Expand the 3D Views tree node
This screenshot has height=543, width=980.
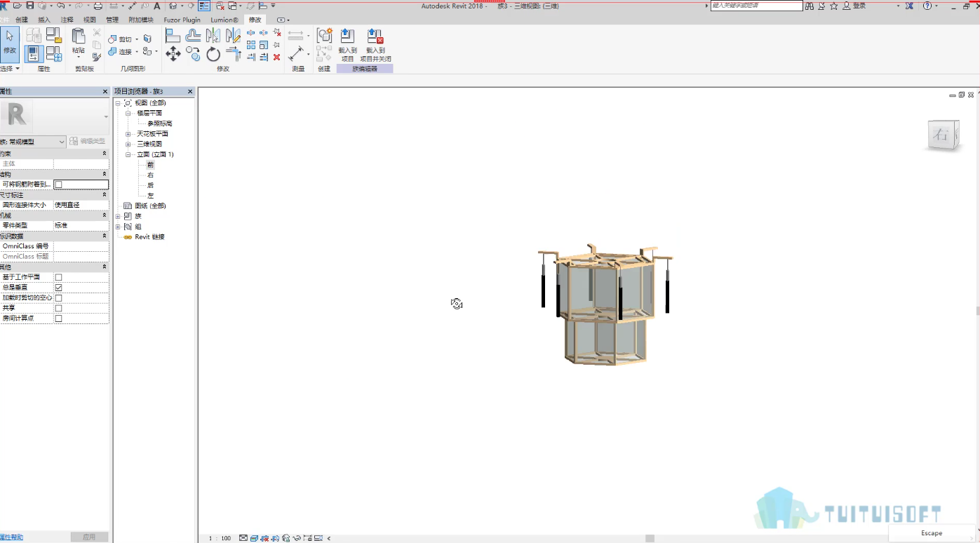128,144
